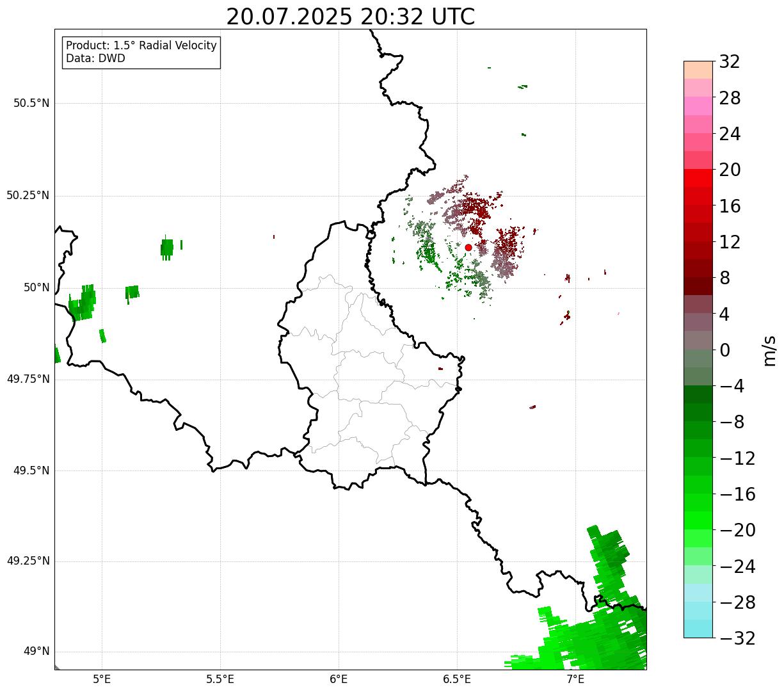The height and width of the screenshot is (692, 784).
Task: Click the 6.5°E longitude label
Action: coord(457,679)
